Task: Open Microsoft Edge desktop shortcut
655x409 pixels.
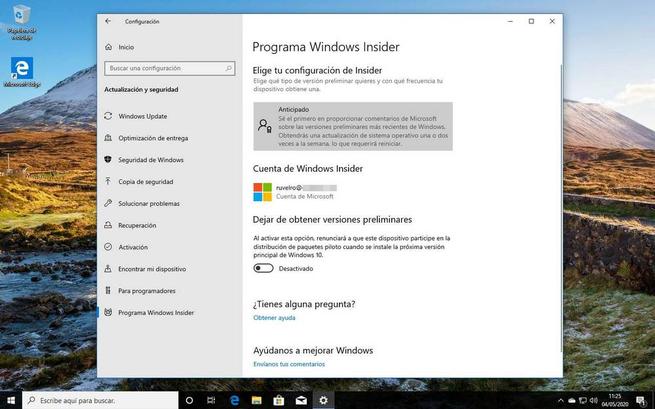Action: coord(22,72)
